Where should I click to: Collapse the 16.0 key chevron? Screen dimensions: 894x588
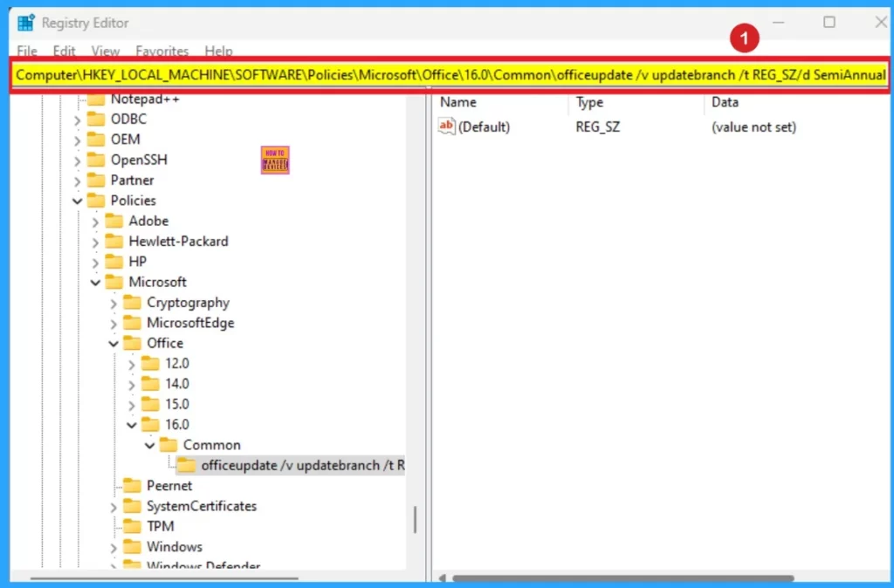132,425
